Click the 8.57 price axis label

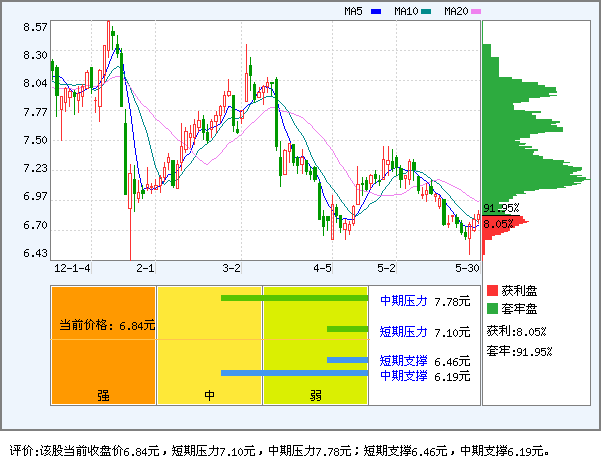click(x=35, y=27)
